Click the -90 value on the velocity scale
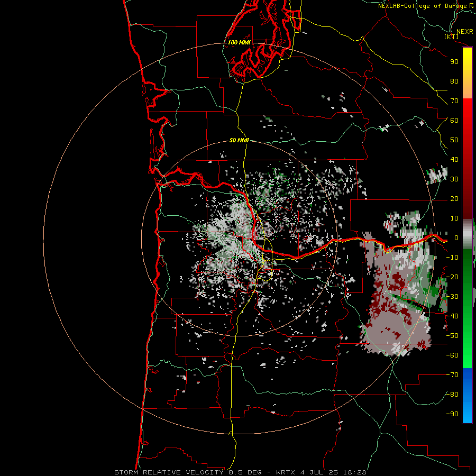Viewport: 476px width, 476px height. (452, 414)
